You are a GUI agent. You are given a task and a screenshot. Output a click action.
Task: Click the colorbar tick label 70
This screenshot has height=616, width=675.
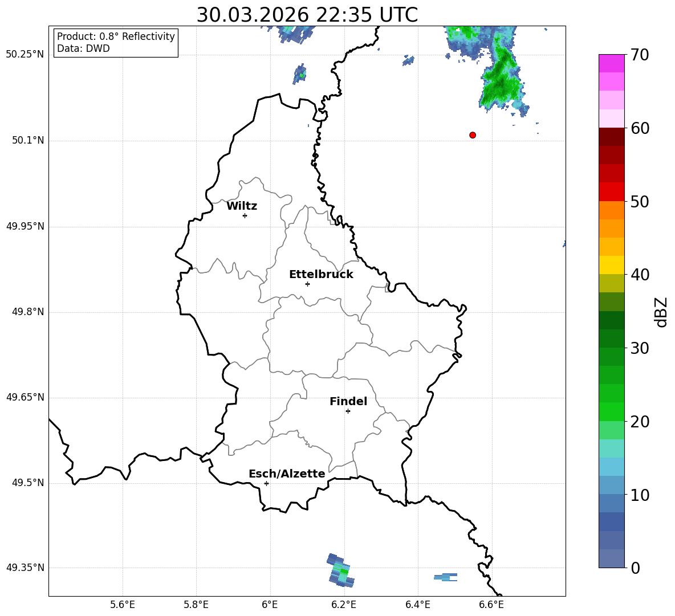(x=640, y=55)
